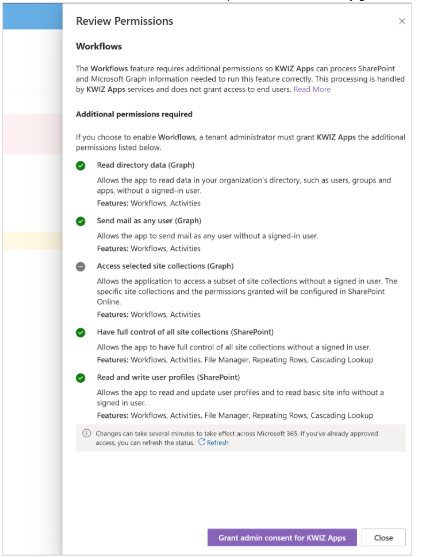Click the Workflows section heading
The height and width of the screenshot is (557, 422).
click(99, 47)
